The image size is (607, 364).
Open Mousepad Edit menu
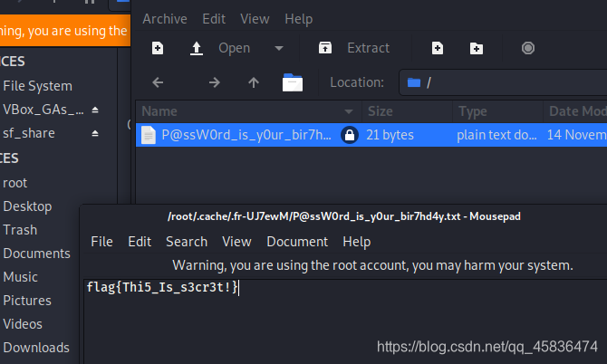(x=140, y=242)
